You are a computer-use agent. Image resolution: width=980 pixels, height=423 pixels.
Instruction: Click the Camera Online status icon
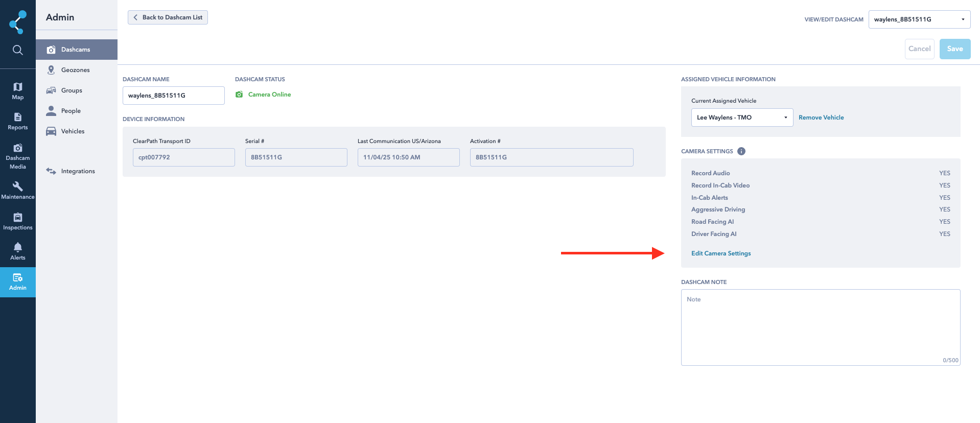click(239, 95)
